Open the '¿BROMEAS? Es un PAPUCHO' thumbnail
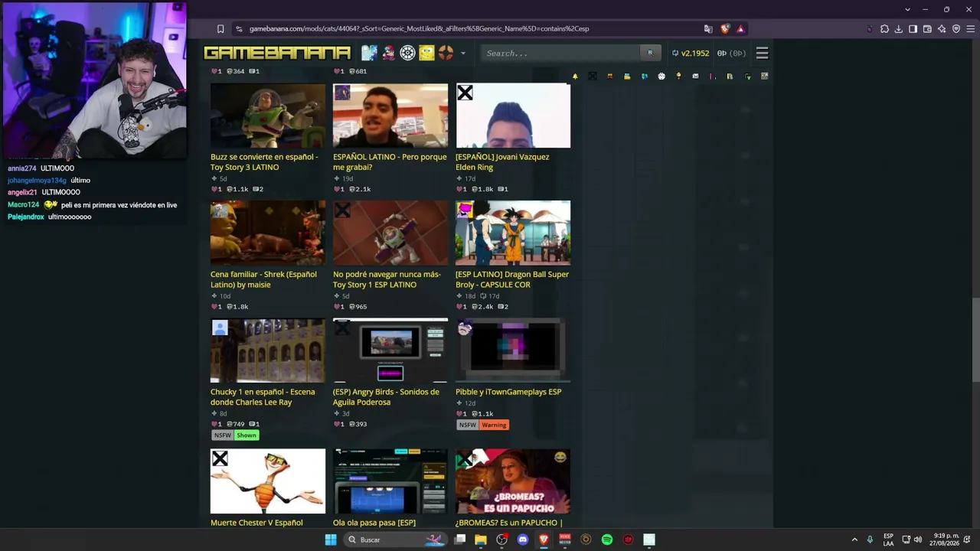The image size is (980, 551). tap(513, 481)
